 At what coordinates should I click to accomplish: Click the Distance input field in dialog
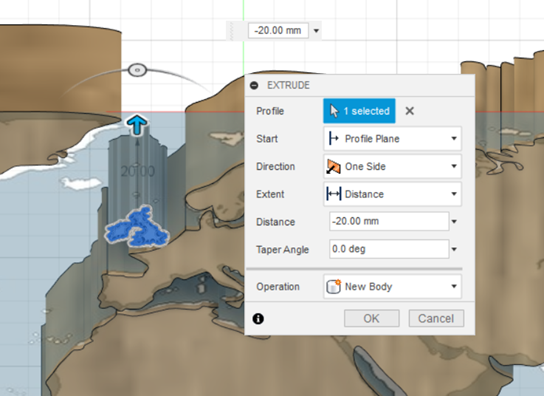pos(389,221)
